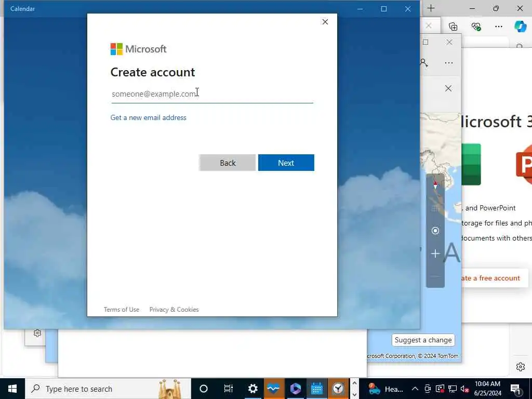This screenshot has width=532, height=399.
Task: Open the notification center icon
Action: point(515,389)
